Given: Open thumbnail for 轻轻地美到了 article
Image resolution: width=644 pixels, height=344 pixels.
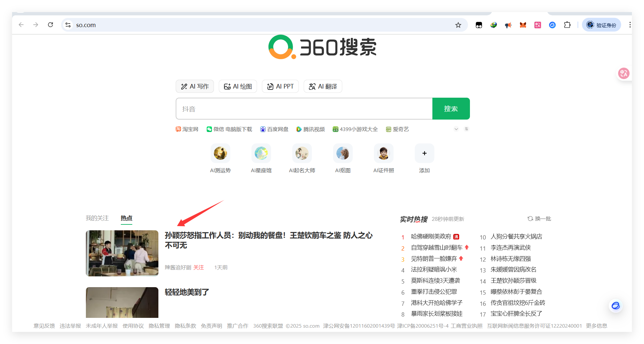Looking at the screenshot, I should click(x=122, y=303).
